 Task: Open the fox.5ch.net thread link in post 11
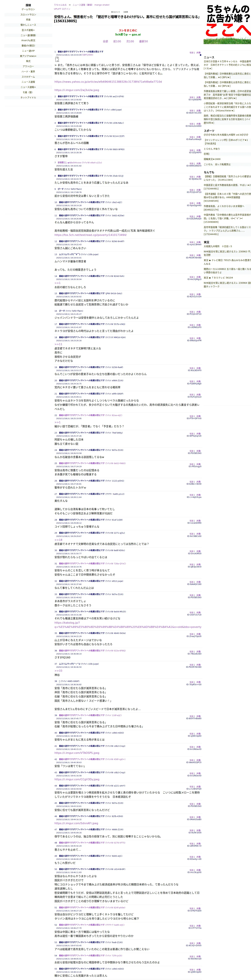coord(90,235)
